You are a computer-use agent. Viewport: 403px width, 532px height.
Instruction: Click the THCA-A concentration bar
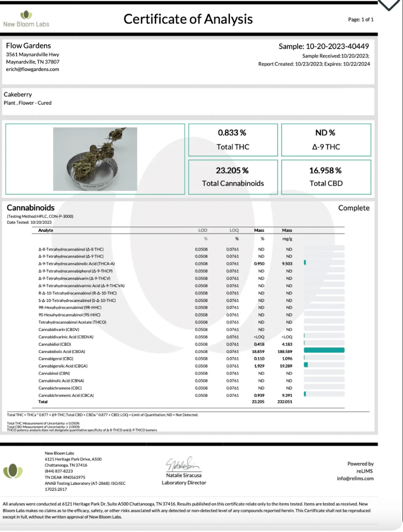pos(305,262)
